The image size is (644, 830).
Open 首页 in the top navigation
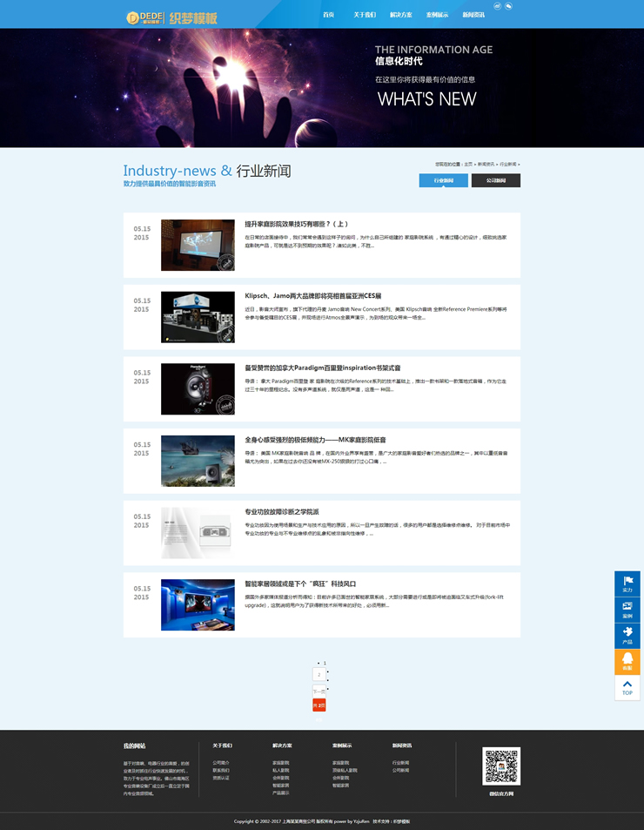(x=328, y=15)
